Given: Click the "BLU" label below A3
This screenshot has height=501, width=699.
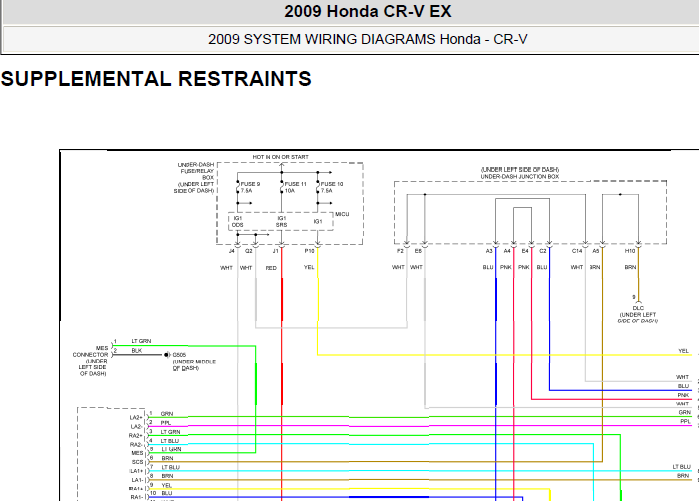Looking at the screenshot, I should pyautogui.click(x=488, y=267).
